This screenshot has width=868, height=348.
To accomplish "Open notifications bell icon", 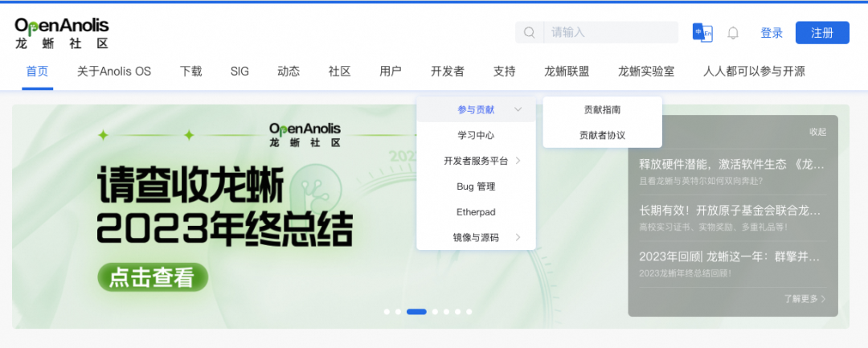I will 733,33.
